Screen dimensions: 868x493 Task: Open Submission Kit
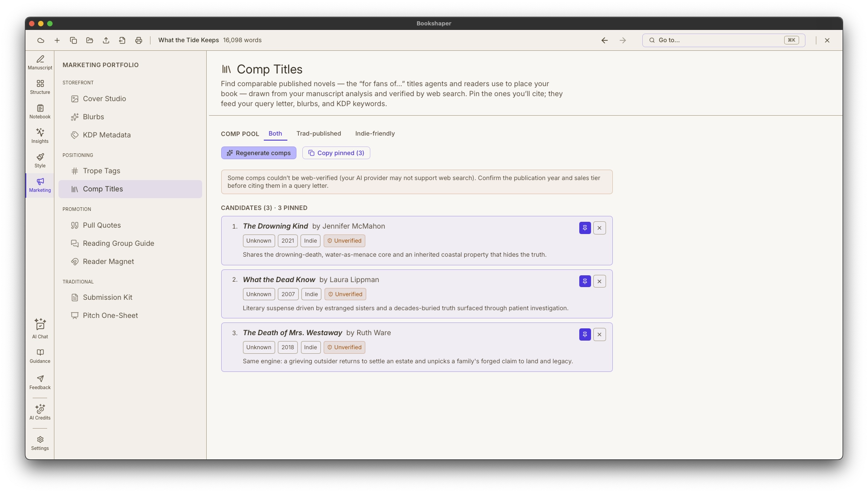pos(130,297)
